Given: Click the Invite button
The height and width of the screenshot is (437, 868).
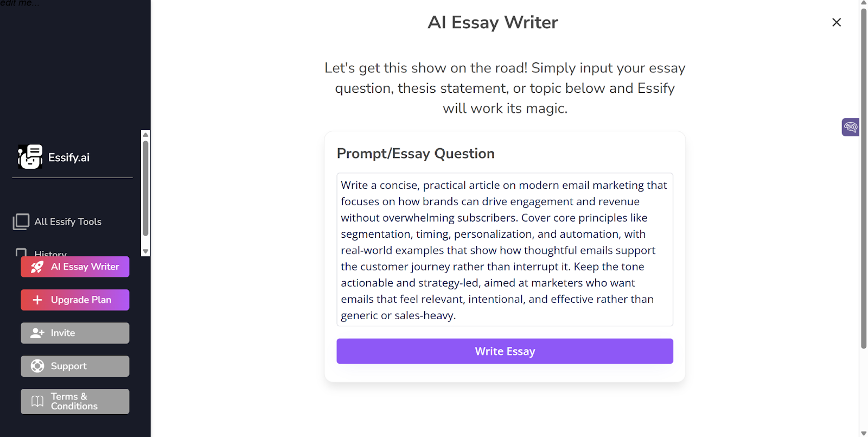Looking at the screenshot, I should 74,333.
